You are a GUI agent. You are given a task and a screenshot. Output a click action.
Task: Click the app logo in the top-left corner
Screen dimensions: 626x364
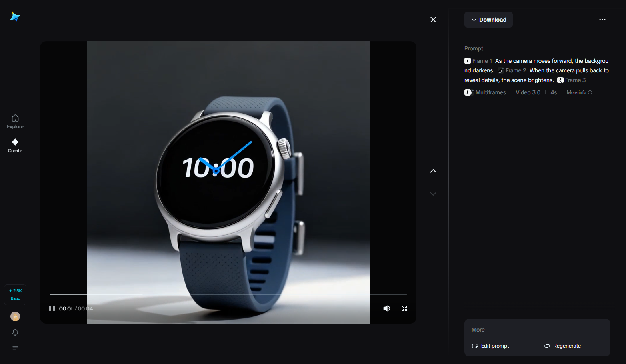[15, 16]
